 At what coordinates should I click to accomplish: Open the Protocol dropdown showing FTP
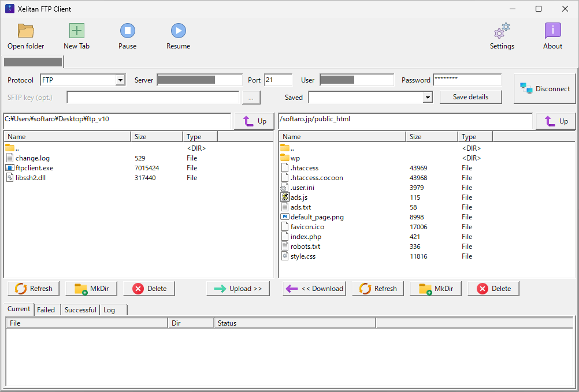pos(120,80)
